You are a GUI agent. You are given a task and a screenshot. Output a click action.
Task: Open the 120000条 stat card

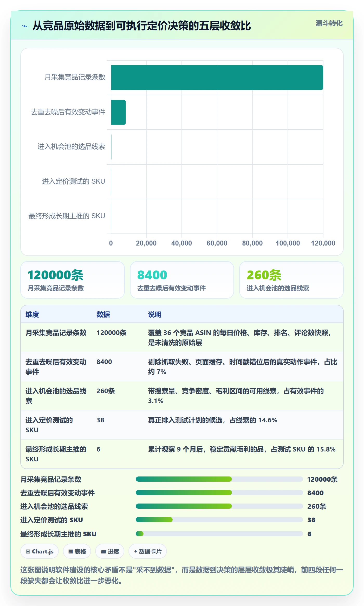coord(73,280)
